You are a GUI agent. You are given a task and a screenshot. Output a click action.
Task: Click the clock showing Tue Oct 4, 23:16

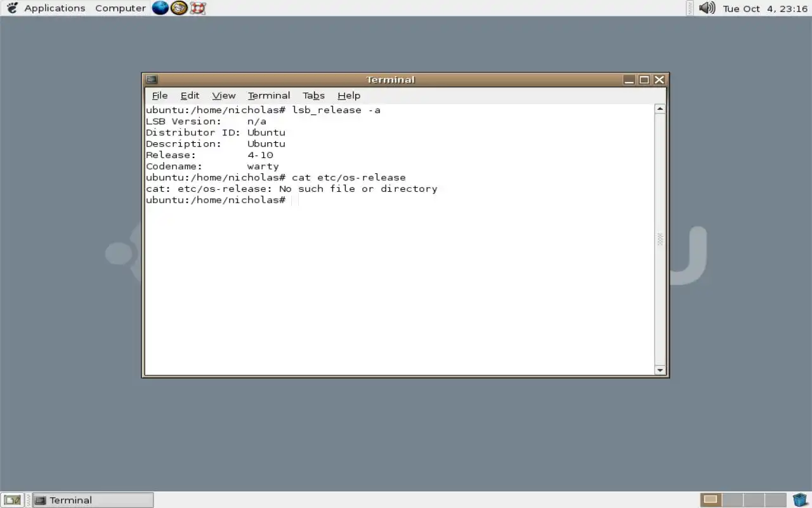[x=765, y=8]
